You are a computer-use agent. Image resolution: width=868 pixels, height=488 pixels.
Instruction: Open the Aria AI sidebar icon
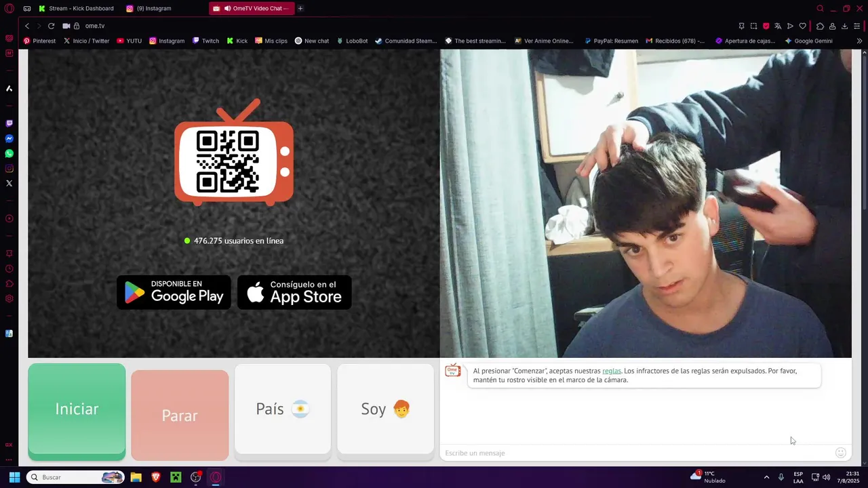click(x=9, y=88)
